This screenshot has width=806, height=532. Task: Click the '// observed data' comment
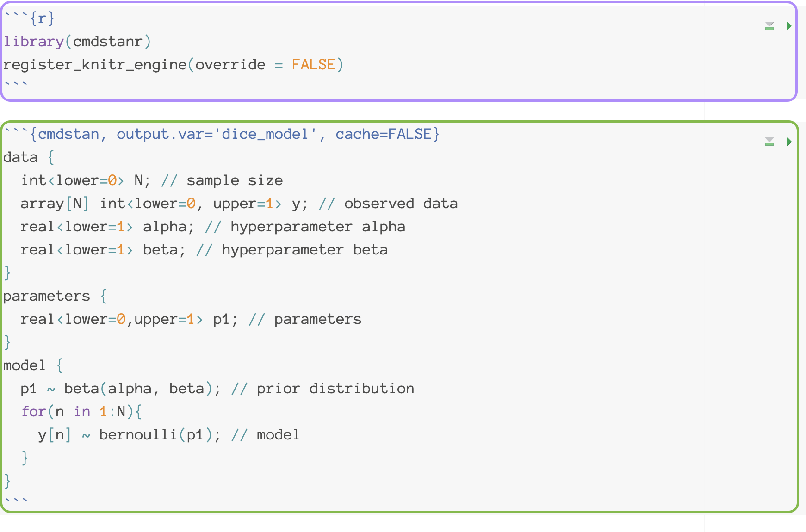(388, 204)
